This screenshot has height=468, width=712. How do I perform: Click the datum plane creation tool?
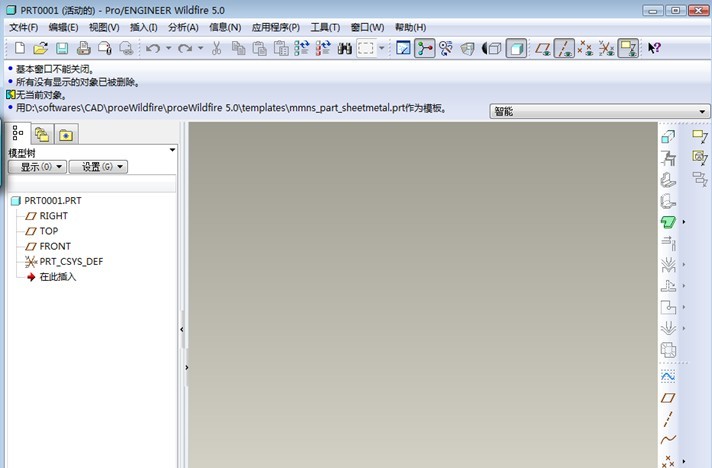pos(668,398)
